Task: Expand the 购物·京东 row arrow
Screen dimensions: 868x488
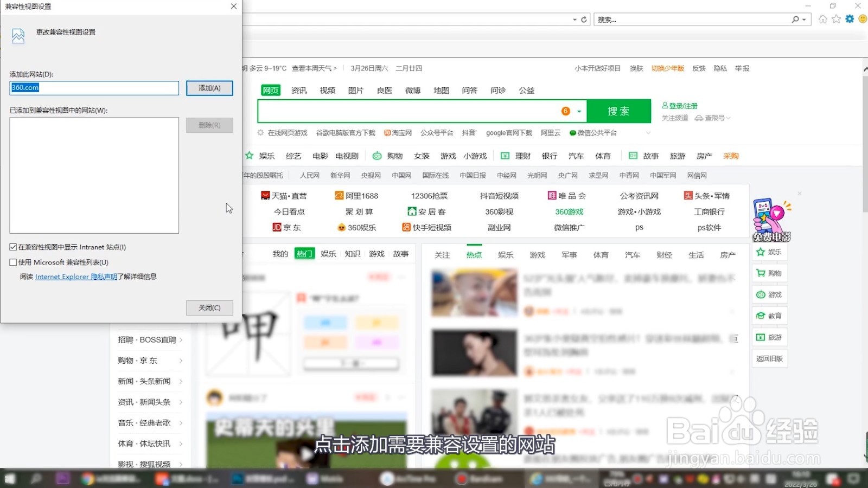Action: (181, 361)
